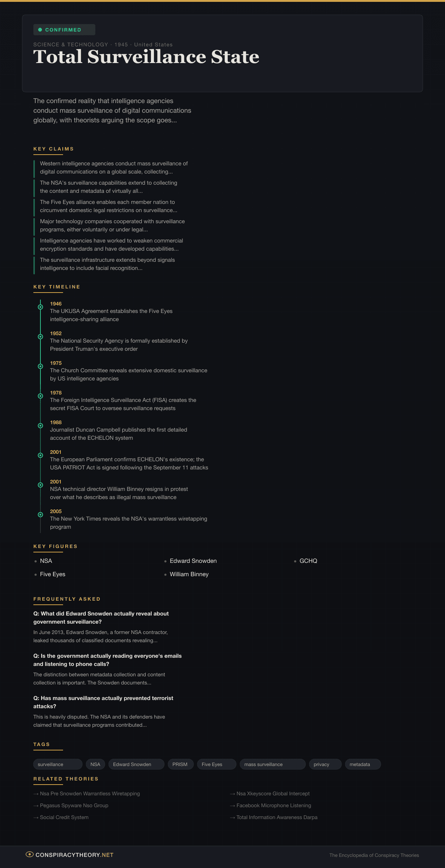Open the Nsa Xkeyscore Global Intercept link
This screenshot has height=868, width=445.
pyautogui.click(x=273, y=793)
